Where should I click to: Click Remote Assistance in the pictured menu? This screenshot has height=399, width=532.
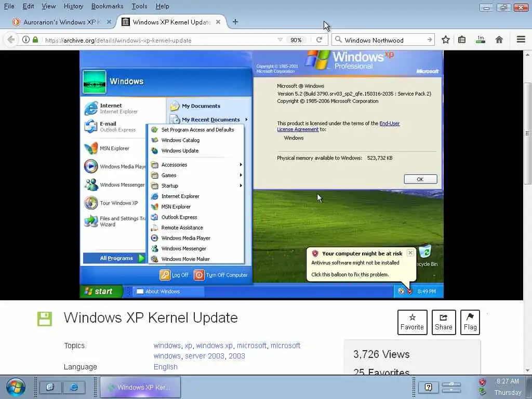[182, 228]
